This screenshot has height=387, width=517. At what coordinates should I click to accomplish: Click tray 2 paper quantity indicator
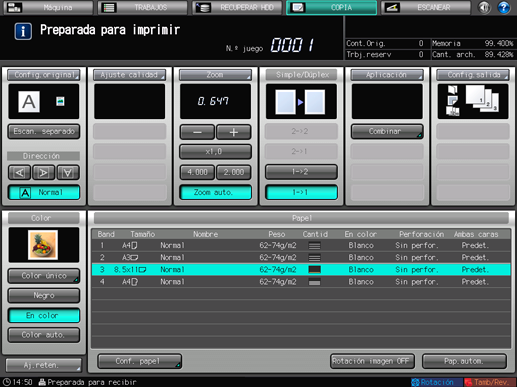click(314, 258)
